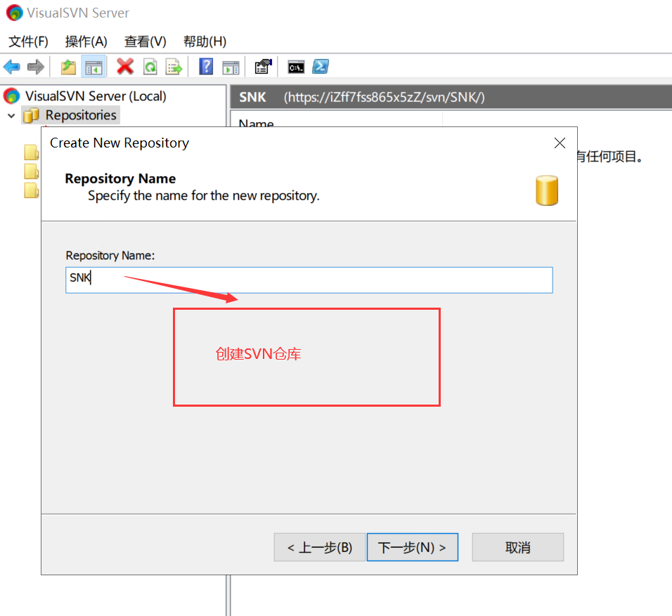The image size is (672, 616).
Task: Close the Create New Repository dialog
Action: coord(560,143)
